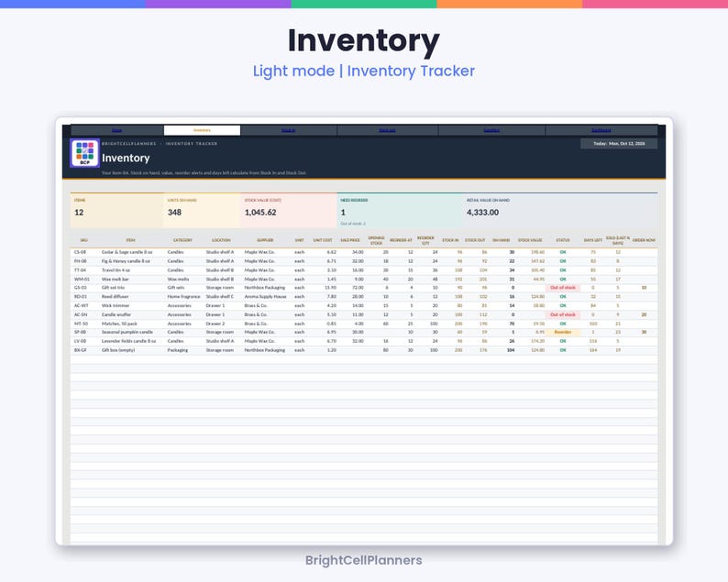This screenshot has height=582, width=728.
Task: Click the Aroma Supply House supplier cell
Action: [x=266, y=297]
